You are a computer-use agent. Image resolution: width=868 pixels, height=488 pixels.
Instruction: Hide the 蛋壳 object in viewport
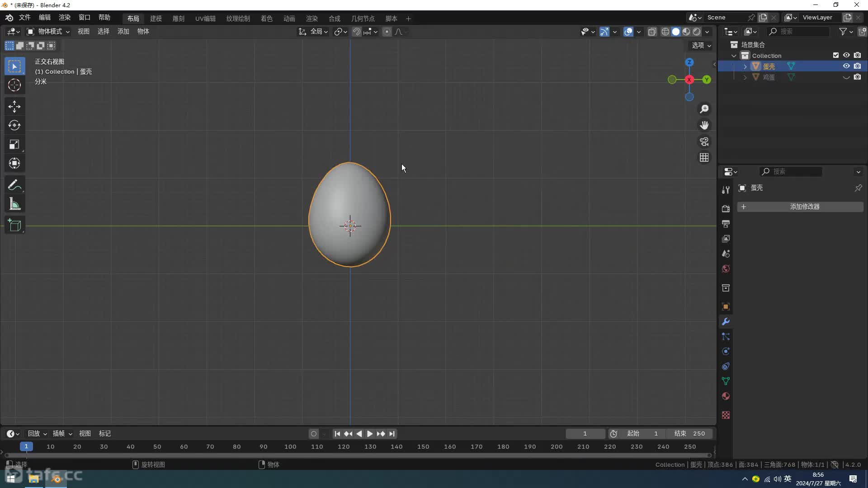846,66
